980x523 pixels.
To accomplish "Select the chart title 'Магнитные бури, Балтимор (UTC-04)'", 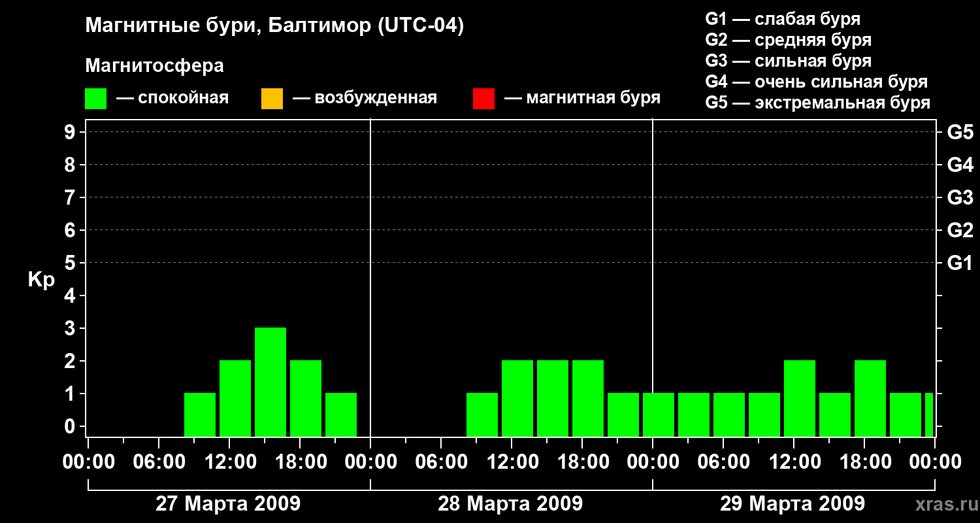I will tap(274, 26).
